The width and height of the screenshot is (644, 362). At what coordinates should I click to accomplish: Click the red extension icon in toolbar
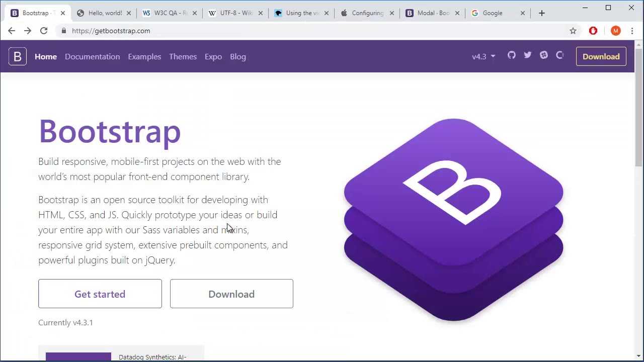[x=593, y=31]
